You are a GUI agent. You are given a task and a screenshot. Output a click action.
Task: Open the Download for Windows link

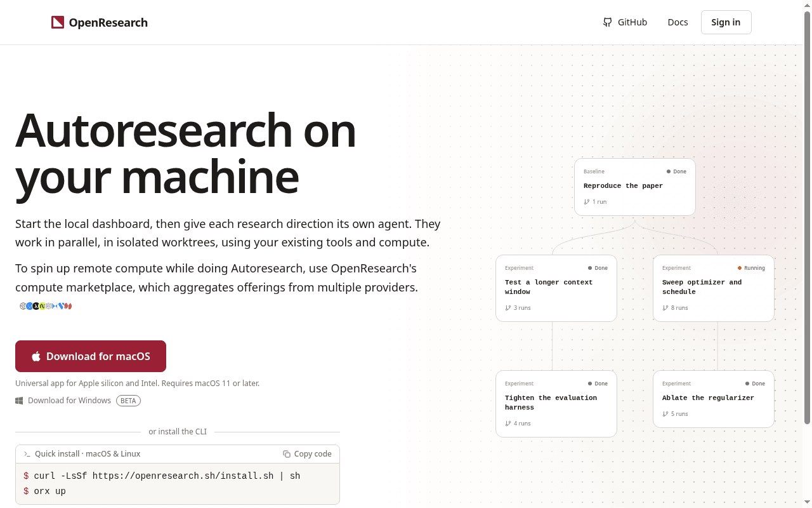[x=63, y=401]
